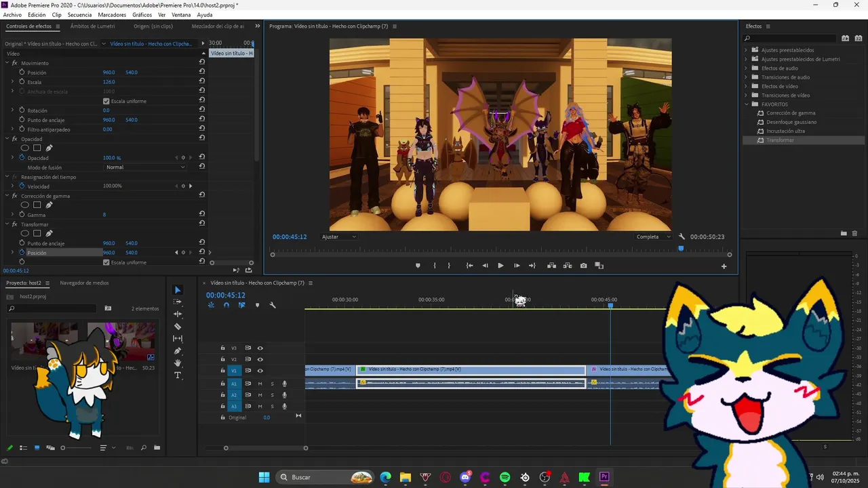The image size is (868, 488).
Task: Select the Desenfoque gaussiano effect
Action: (791, 122)
